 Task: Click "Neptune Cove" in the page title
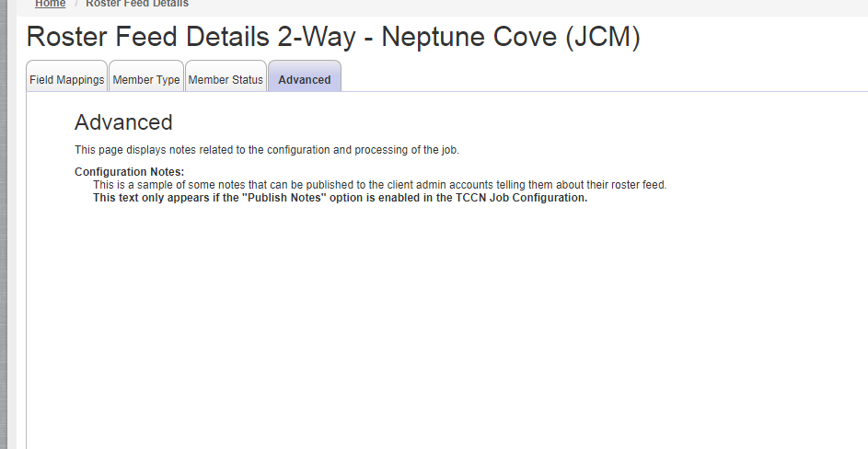[469, 37]
